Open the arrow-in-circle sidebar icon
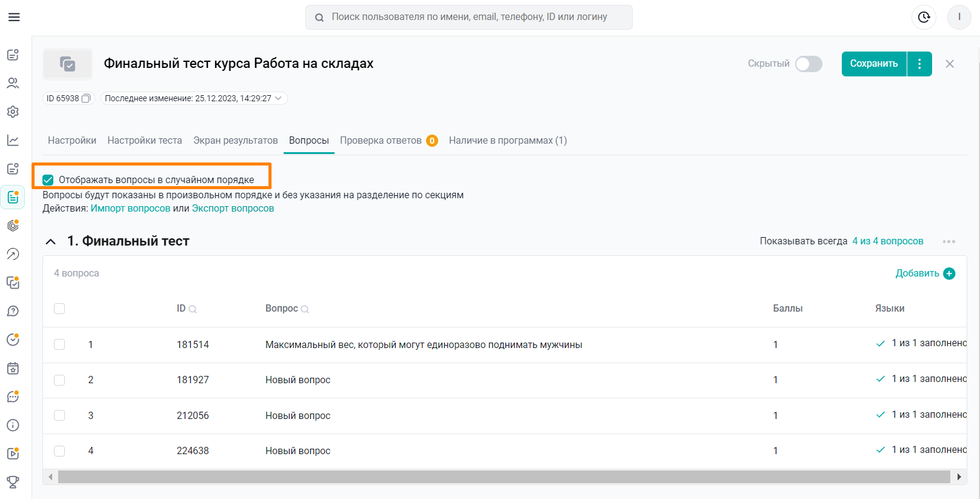This screenshot has width=980, height=499. [13, 254]
